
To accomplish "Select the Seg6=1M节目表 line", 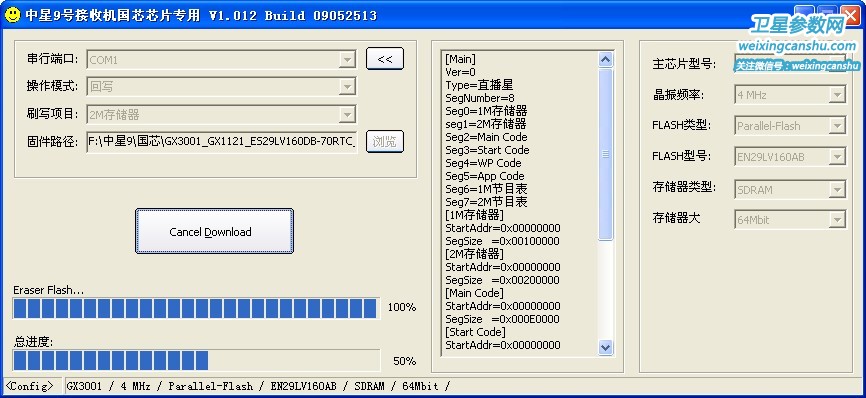I will [x=486, y=189].
